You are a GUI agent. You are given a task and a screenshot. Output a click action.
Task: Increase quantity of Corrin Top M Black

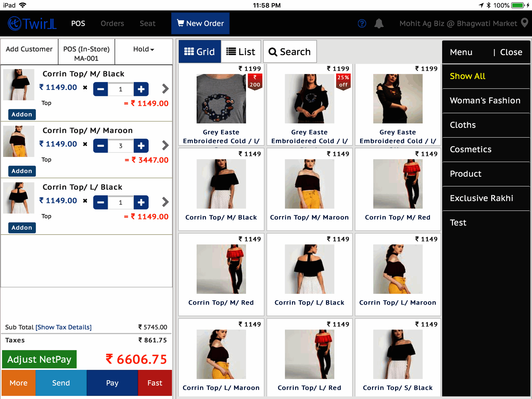[x=141, y=89]
